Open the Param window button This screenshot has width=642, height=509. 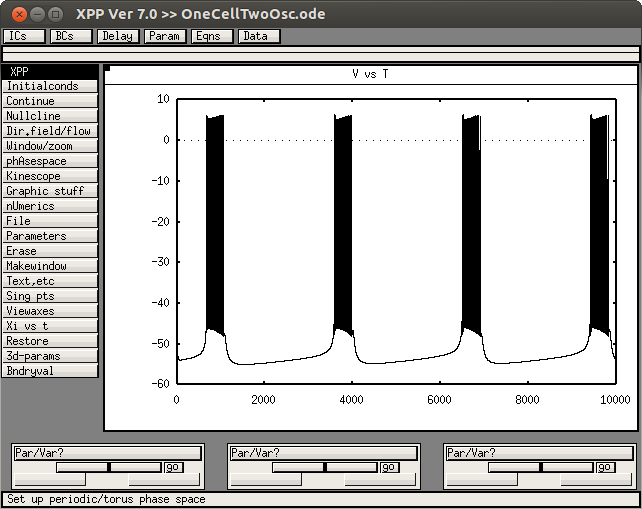point(165,36)
